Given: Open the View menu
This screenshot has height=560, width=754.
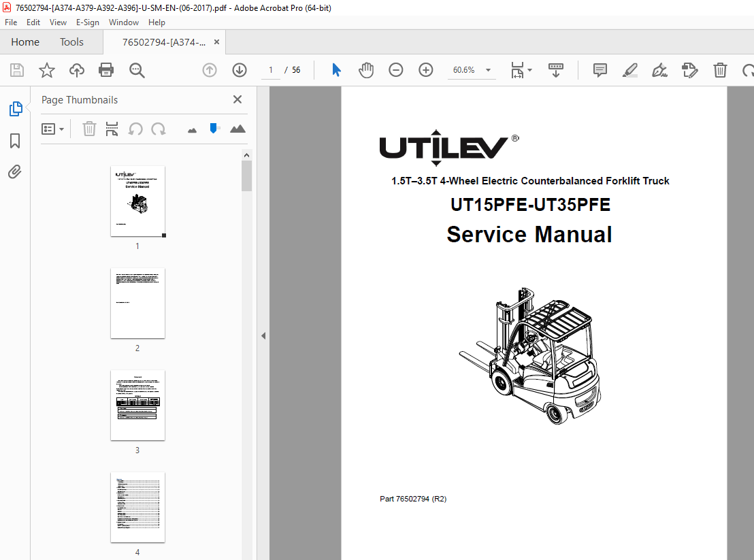Looking at the screenshot, I should [58, 22].
